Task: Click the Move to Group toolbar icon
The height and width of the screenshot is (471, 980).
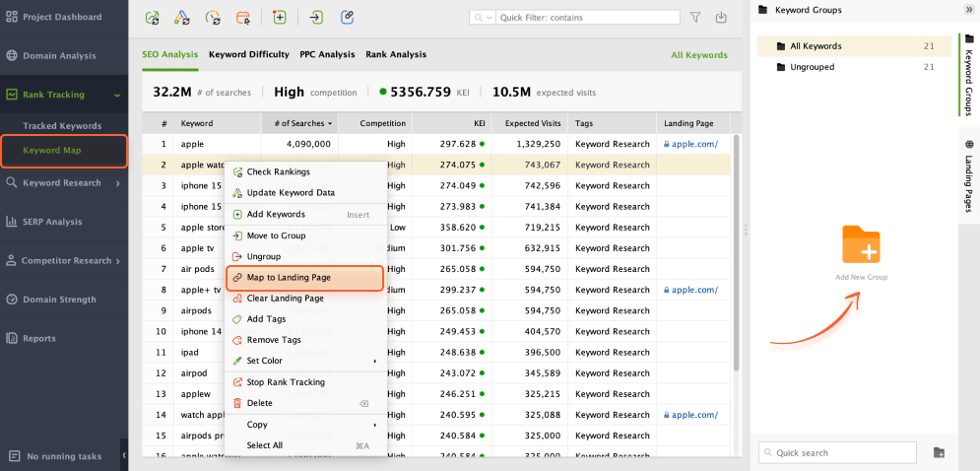Action: pyautogui.click(x=317, y=18)
